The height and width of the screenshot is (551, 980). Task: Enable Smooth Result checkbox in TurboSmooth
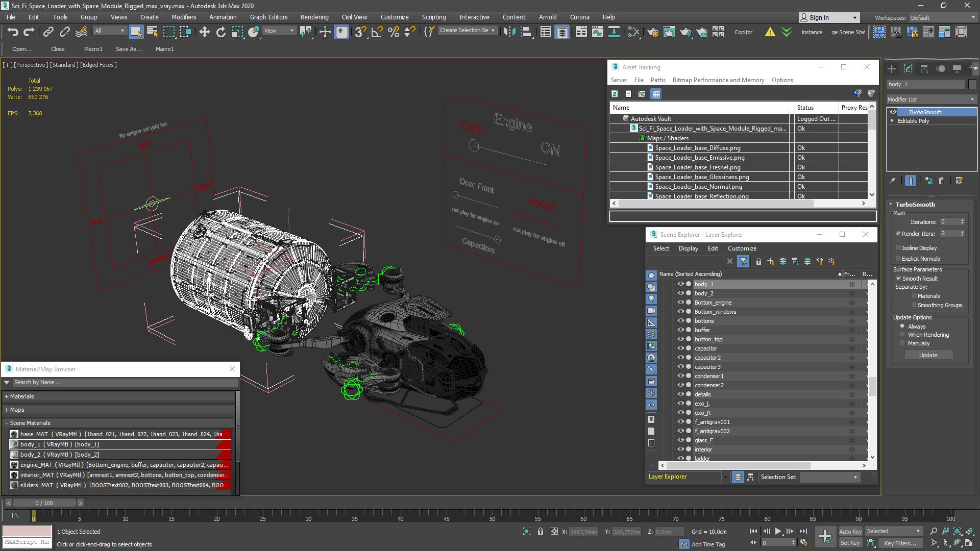898,278
